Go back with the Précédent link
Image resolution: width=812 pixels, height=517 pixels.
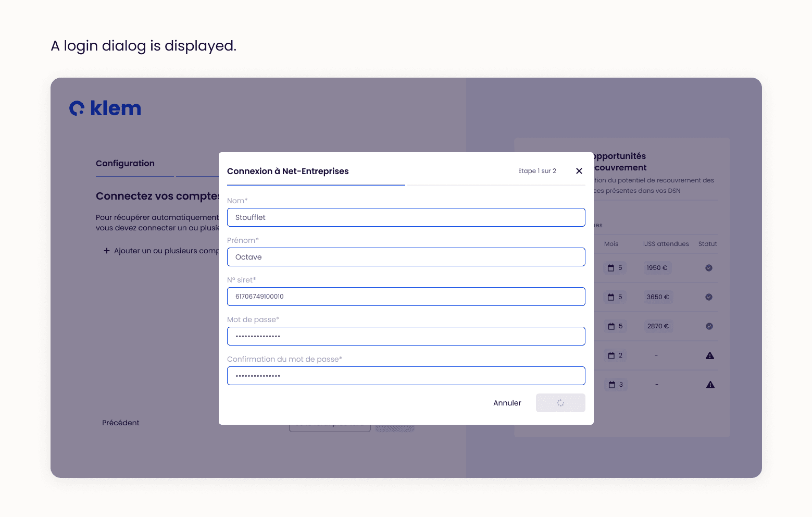click(121, 423)
